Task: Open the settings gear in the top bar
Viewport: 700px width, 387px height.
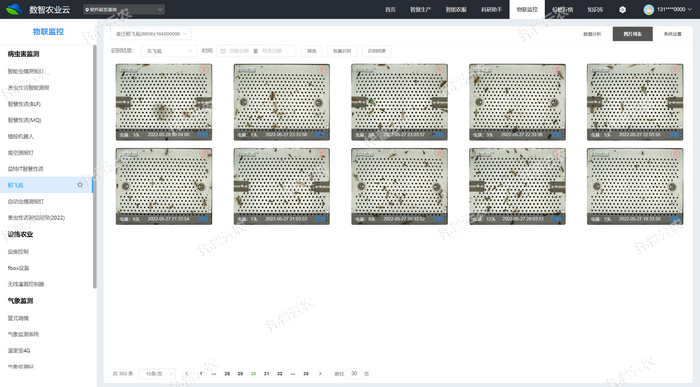Action: 622,9
